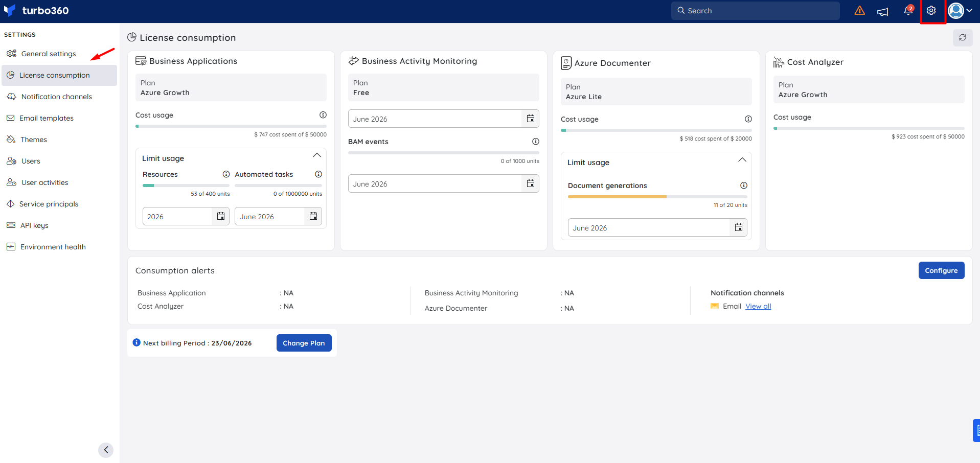Open Users settings

click(x=59, y=161)
